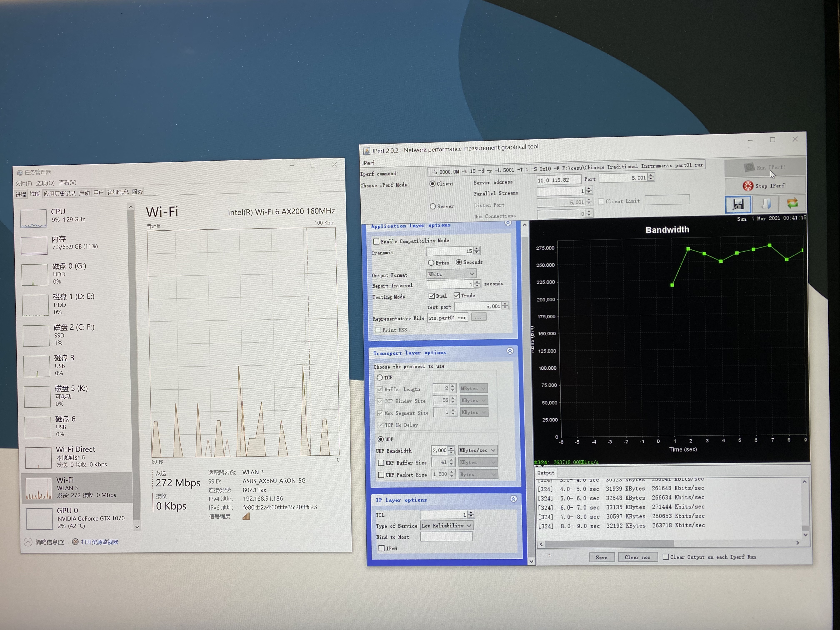Select the Client mode radio button
Screen dimensions: 840x630
(x=432, y=184)
